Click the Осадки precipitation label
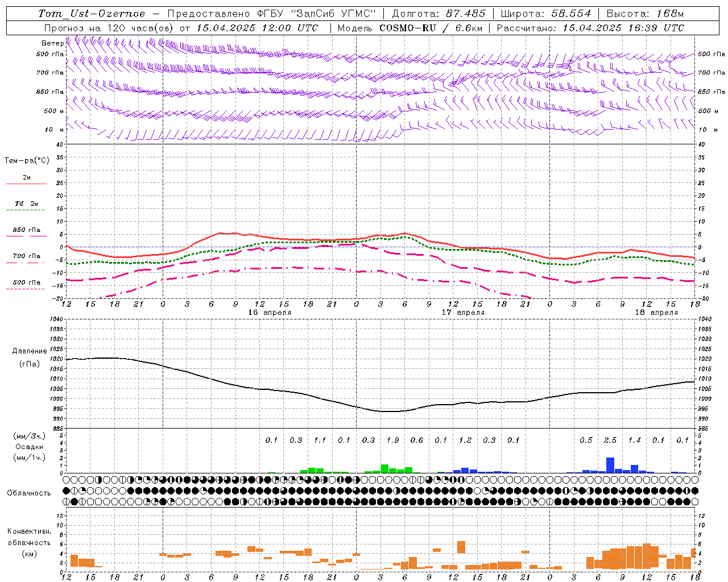 point(29,447)
